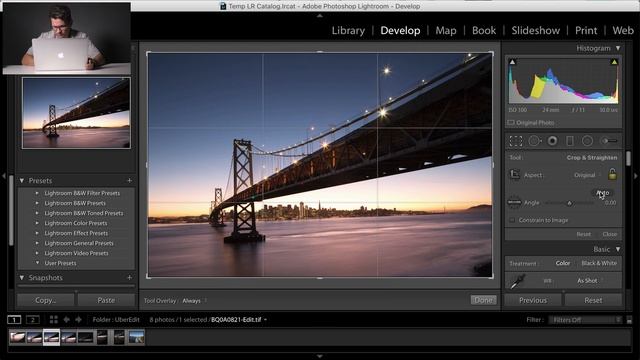Toggle highlight clipping indicator in histogram
This screenshot has height=360, width=640.
[614, 62]
